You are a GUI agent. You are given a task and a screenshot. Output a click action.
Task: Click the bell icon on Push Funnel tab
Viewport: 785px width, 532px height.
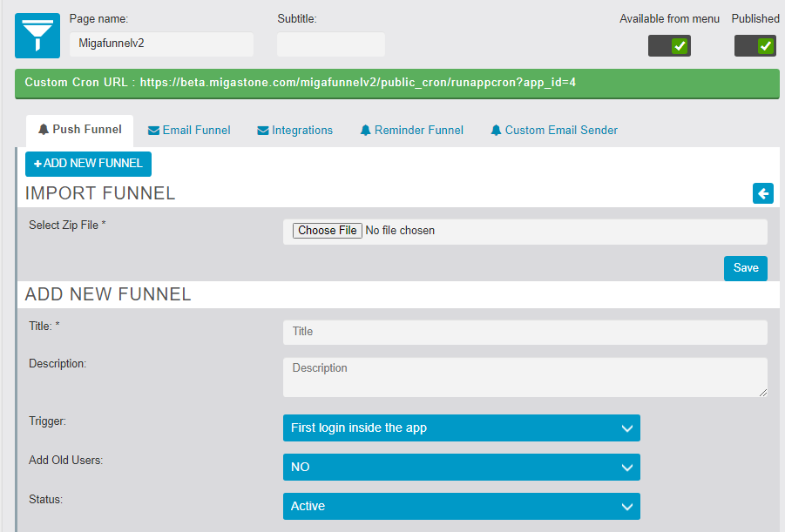click(x=43, y=130)
